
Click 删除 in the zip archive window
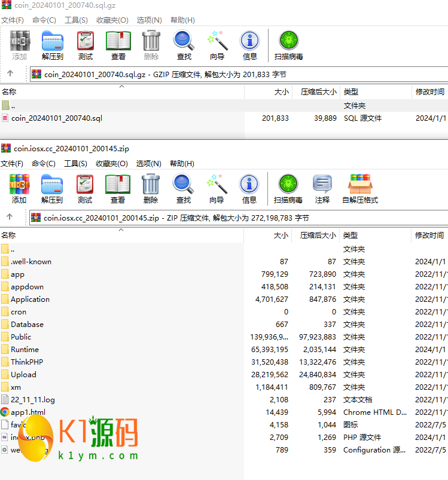(151, 189)
